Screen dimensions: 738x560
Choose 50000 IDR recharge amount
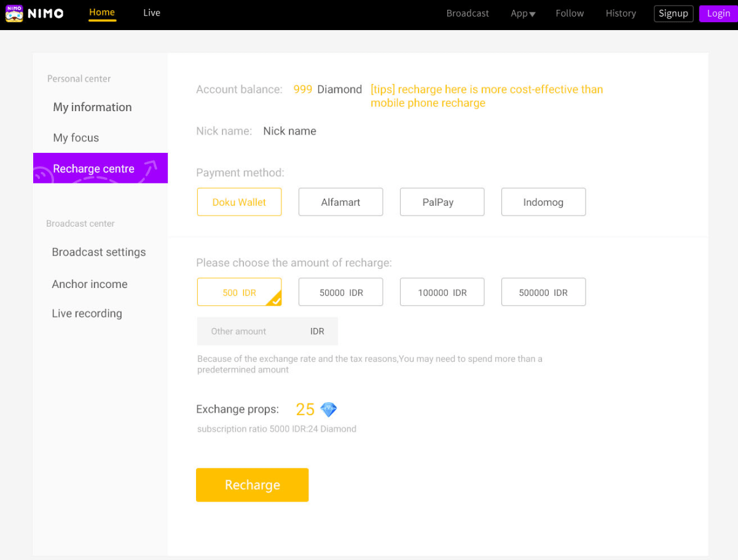tap(340, 292)
